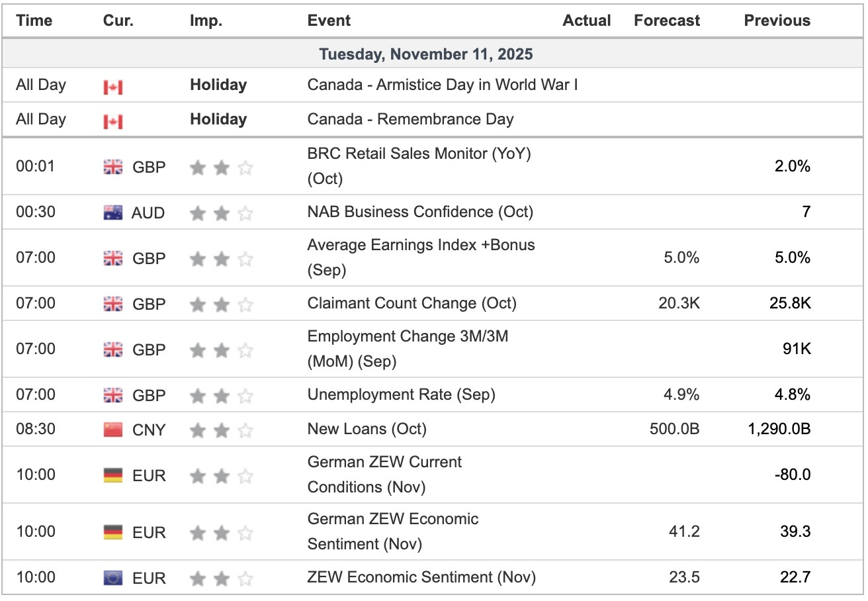Viewport: 868px width, 601px height.
Task: Click the Previous column header
Action: [777, 21]
